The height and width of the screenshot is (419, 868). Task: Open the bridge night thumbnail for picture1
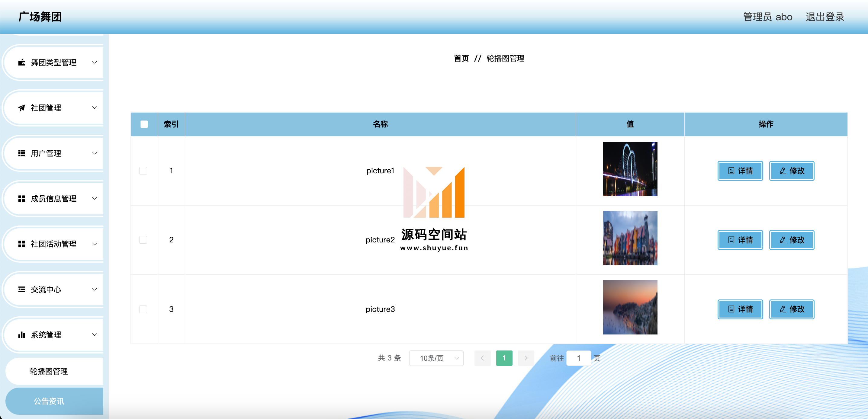click(630, 169)
